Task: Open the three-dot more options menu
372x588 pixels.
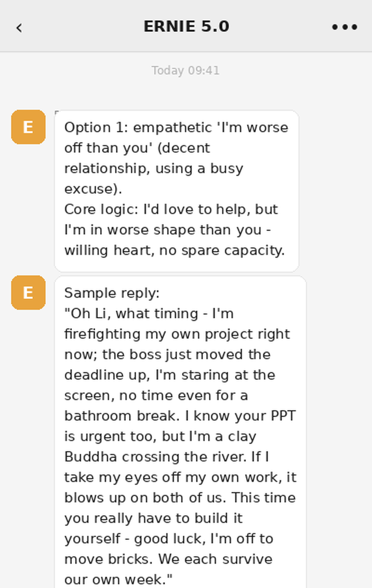Action: click(x=345, y=27)
